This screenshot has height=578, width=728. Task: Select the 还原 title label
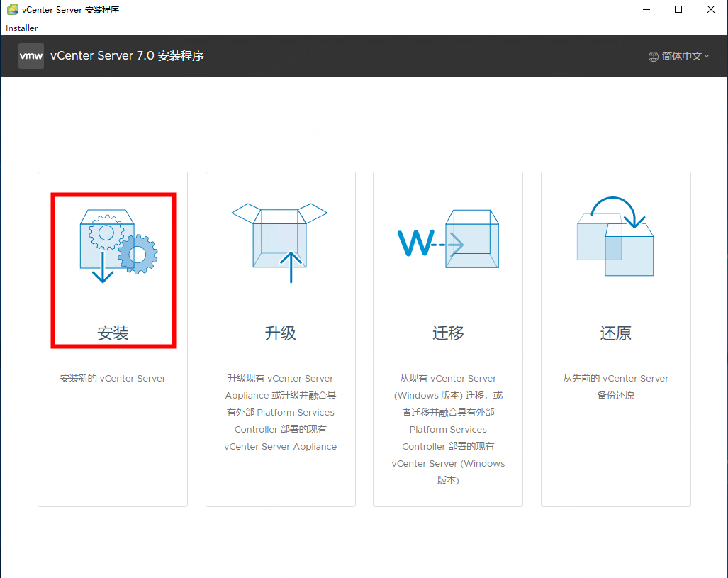pyautogui.click(x=615, y=333)
